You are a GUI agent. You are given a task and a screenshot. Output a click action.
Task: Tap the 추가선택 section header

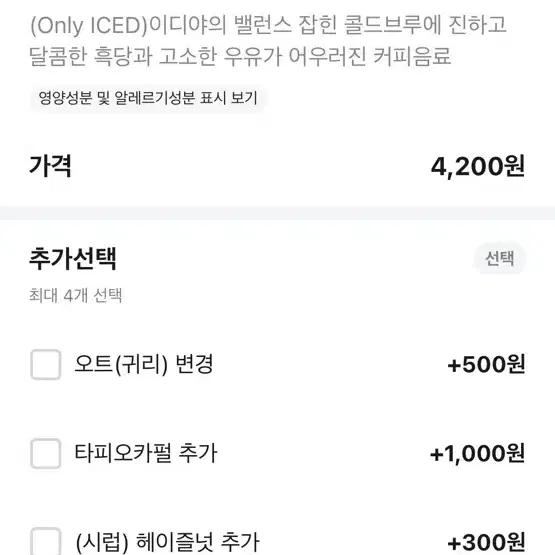[x=73, y=258]
